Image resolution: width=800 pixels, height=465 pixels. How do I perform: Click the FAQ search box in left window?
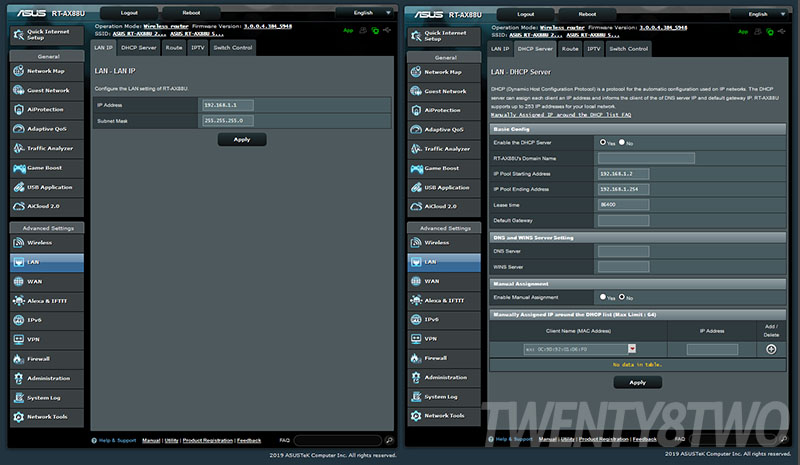click(x=338, y=440)
